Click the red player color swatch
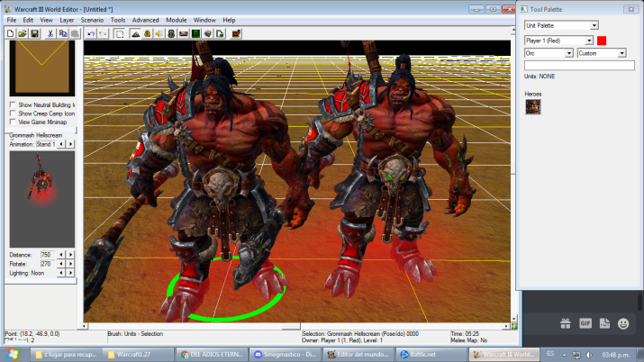The image size is (644, 362). [602, 41]
